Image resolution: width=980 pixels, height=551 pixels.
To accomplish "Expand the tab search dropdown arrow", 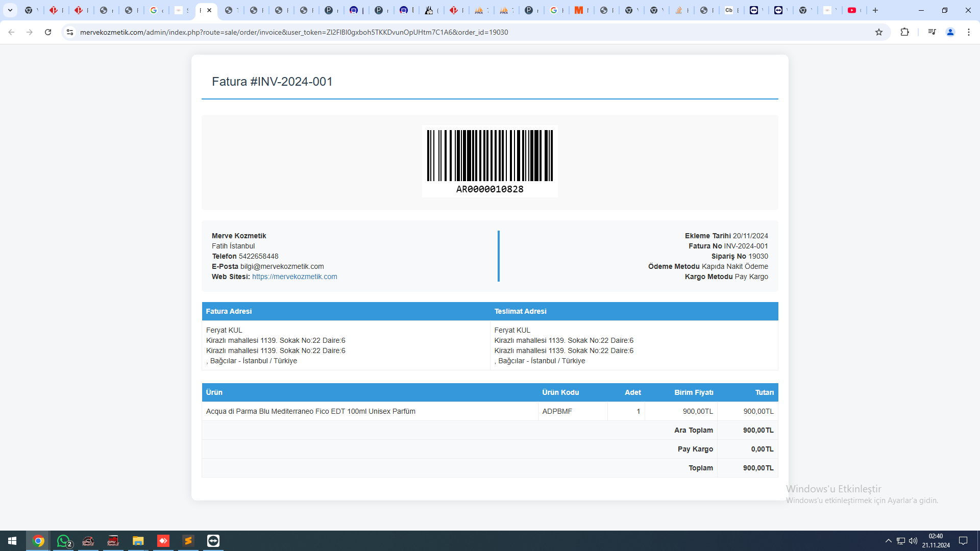I will tap(10, 10).
